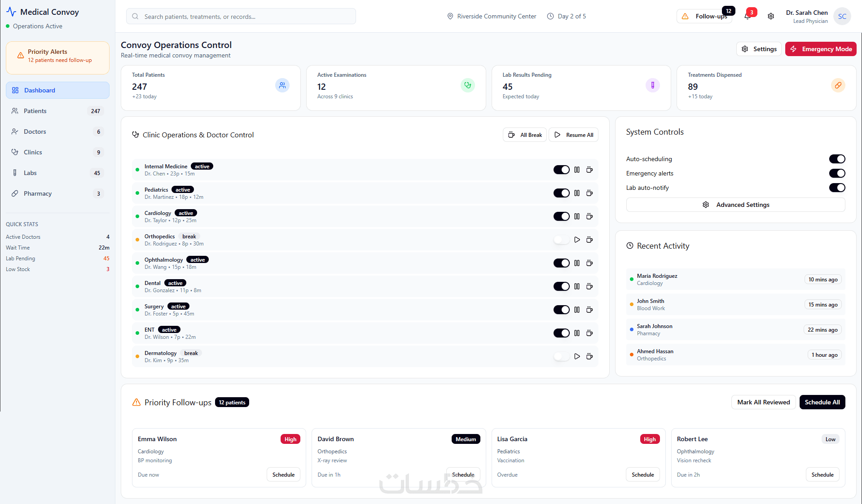Click pause icon for Surgery clinic

coord(577,310)
